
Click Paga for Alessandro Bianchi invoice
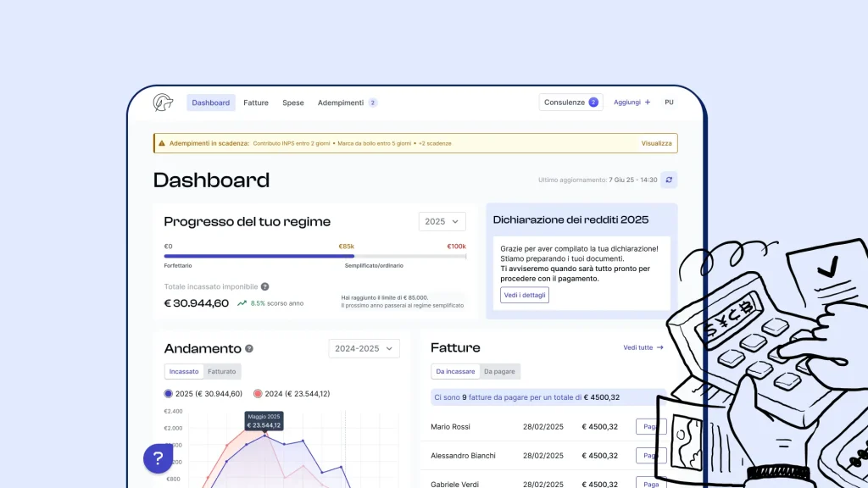[x=651, y=455]
